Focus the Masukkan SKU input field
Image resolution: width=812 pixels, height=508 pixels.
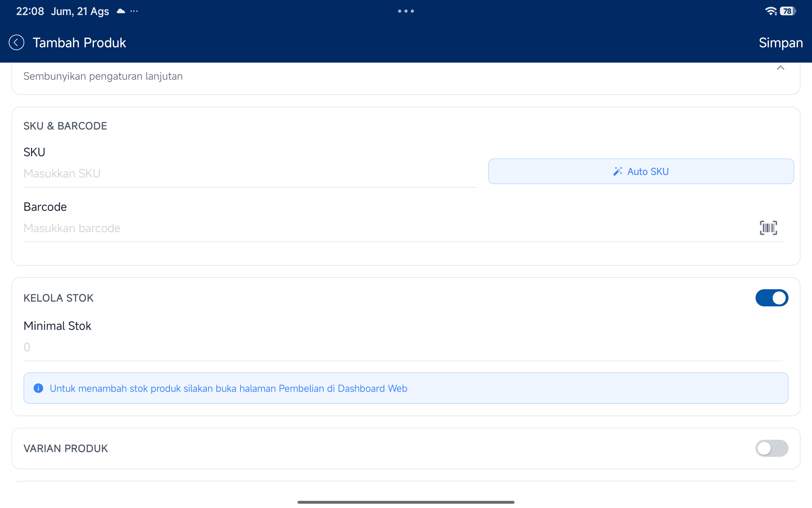[x=250, y=173]
